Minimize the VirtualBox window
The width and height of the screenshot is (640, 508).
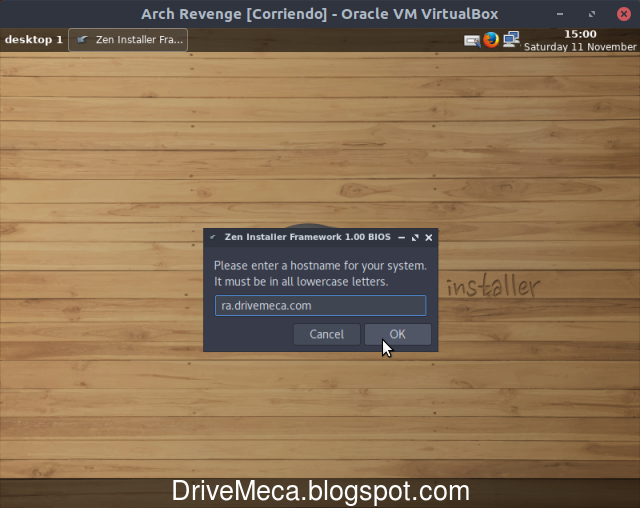tap(560, 14)
